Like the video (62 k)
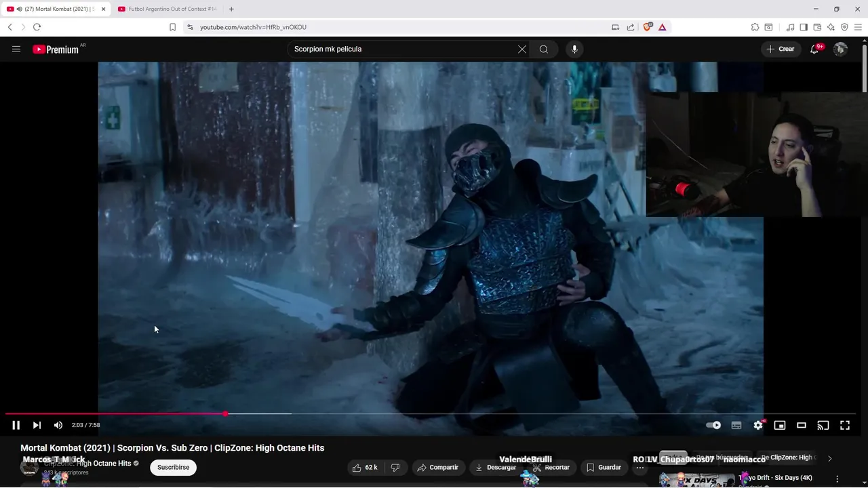This screenshot has height=488, width=868. tap(364, 467)
